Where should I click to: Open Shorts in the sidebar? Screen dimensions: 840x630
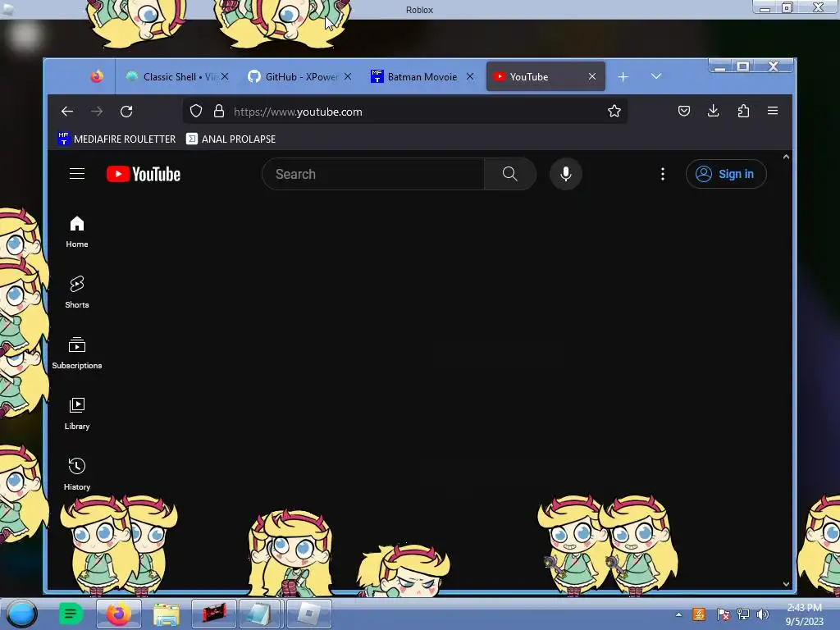pyautogui.click(x=76, y=293)
